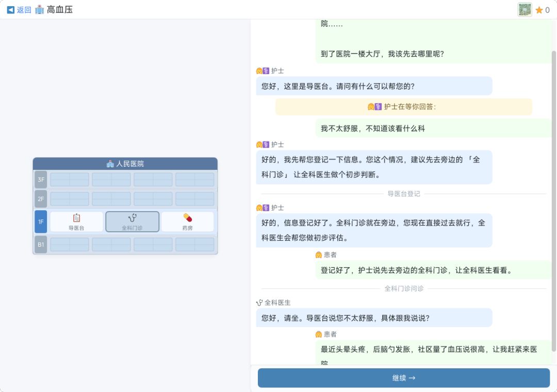Click message 您好，请坐。导医台说您不太舒服
The image size is (557, 392).
[x=374, y=317]
